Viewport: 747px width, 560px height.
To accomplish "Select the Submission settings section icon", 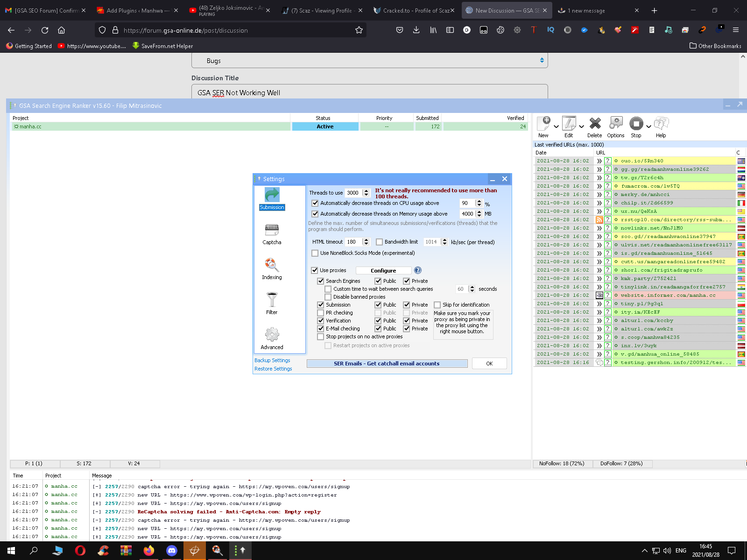I will pyautogui.click(x=272, y=195).
